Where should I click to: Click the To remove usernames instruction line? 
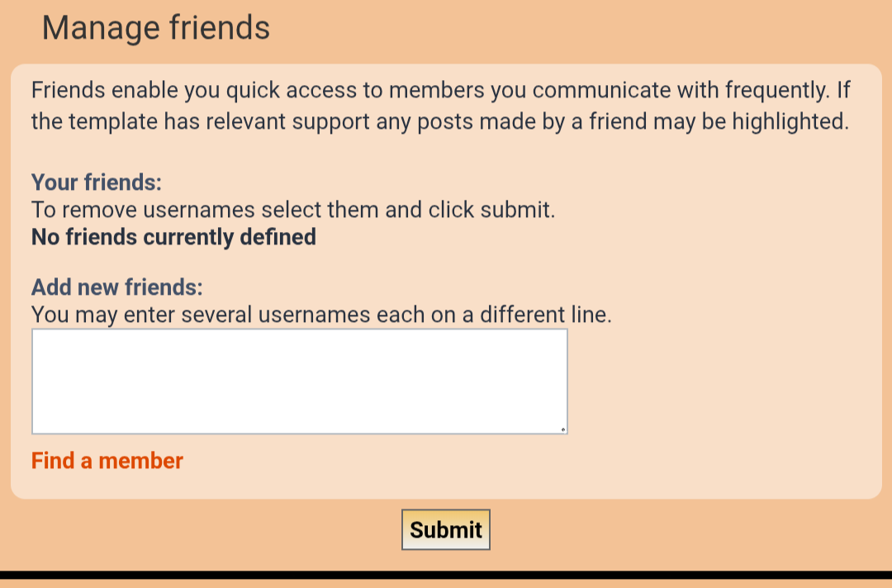pyautogui.click(x=293, y=210)
